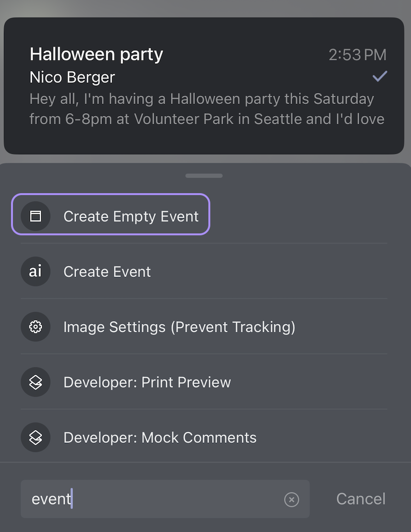Click the gear icon for Image Settings

(x=35, y=327)
